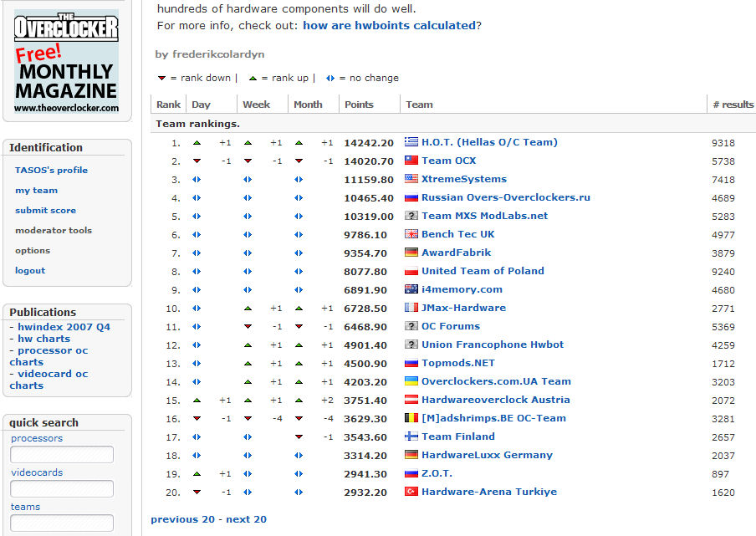Viewport: 756px width, 536px height.
Task: Click the Russian flag beside Z.O.T.
Action: [411, 473]
